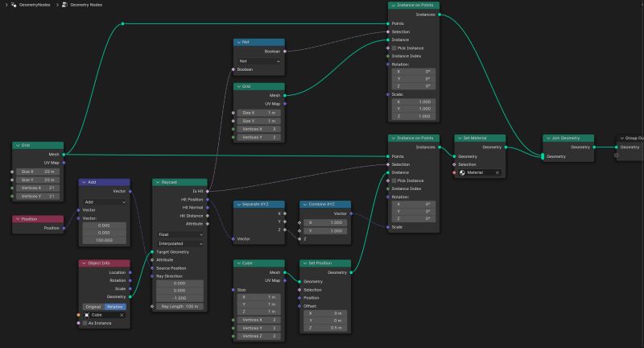
Task: Collapse the Join Geometry node
Action: pyautogui.click(x=548, y=138)
